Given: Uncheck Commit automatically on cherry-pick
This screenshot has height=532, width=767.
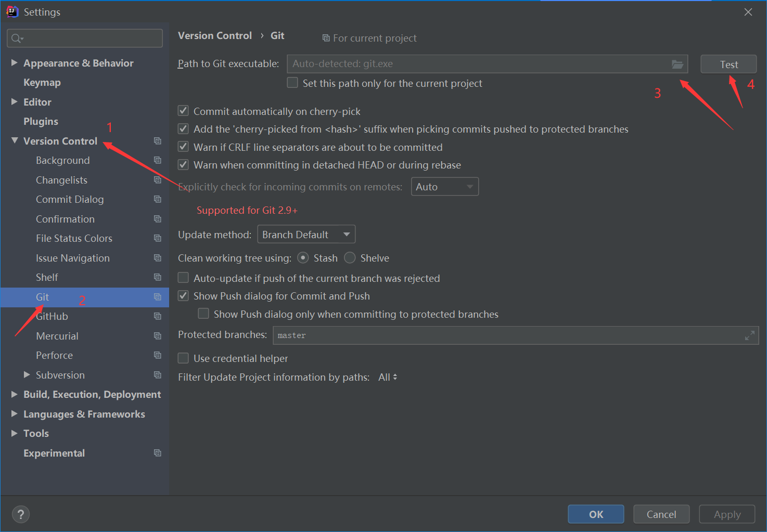Looking at the screenshot, I should (183, 111).
